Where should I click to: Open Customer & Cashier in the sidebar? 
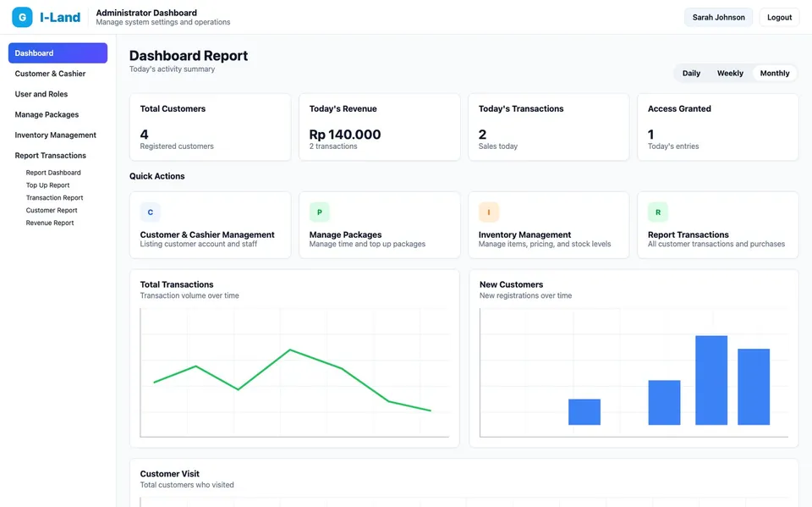[x=58, y=74]
